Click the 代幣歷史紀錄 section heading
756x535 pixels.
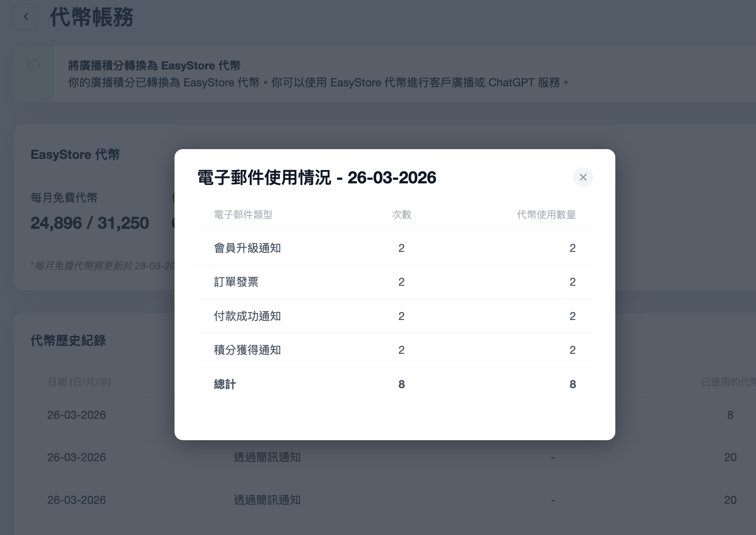(68, 340)
